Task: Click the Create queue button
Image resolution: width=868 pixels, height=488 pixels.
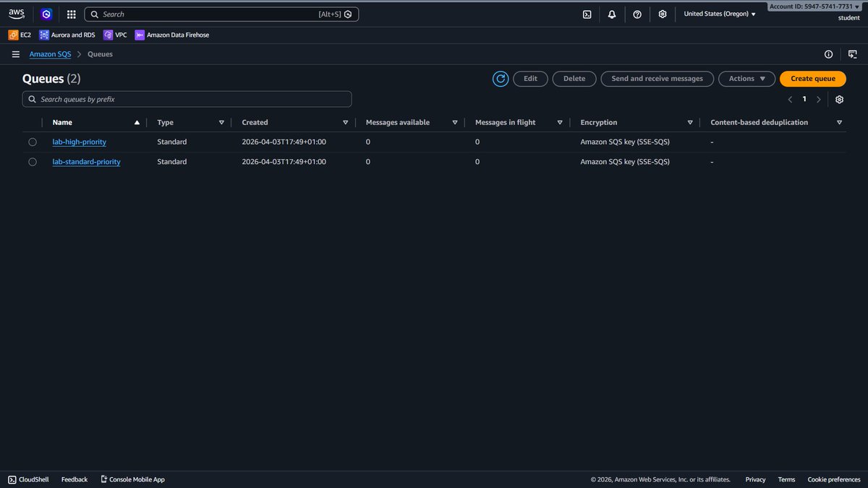Action: (x=813, y=79)
